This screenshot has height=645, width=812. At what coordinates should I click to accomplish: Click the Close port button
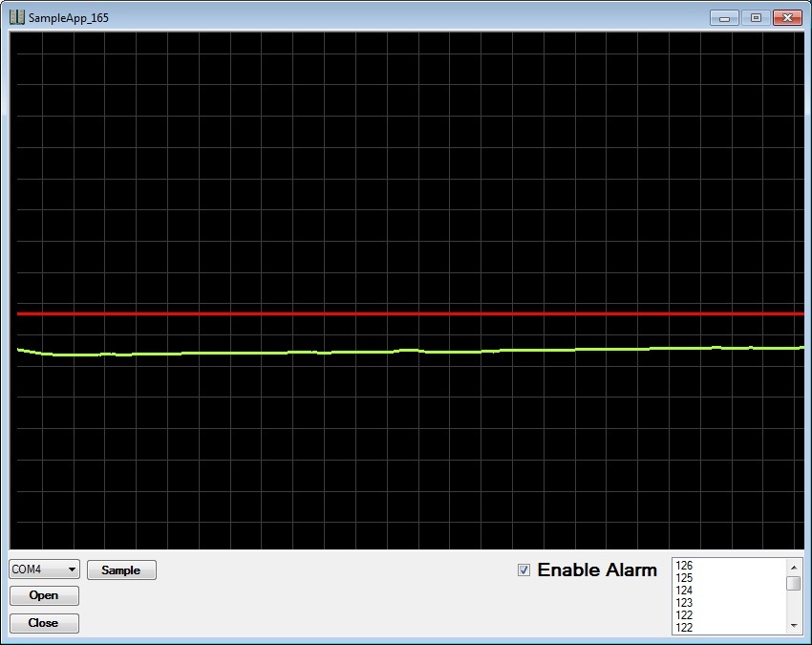point(44,623)
